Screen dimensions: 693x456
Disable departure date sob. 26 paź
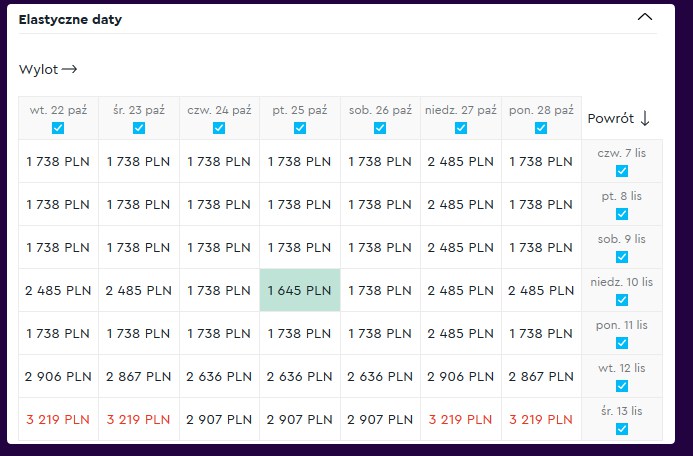tap(380, 128)
